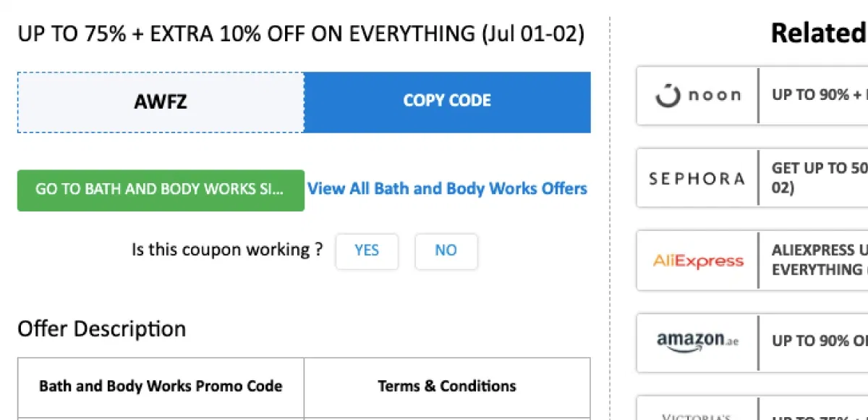Click the Terms & Conditions column header
This screenshot has width=868, height=420.
point(447,386)
